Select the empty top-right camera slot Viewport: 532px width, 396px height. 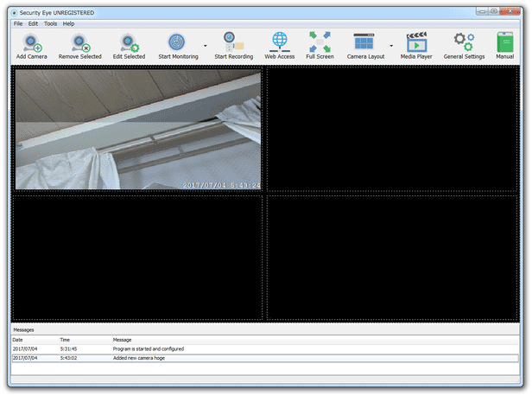point(392,129)
